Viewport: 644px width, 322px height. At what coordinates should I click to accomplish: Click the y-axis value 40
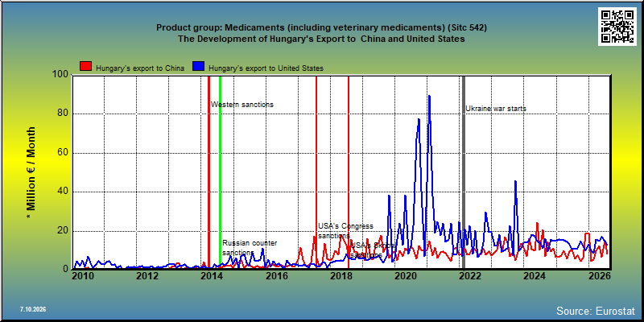pyautogui.click(x=63, y=192)
